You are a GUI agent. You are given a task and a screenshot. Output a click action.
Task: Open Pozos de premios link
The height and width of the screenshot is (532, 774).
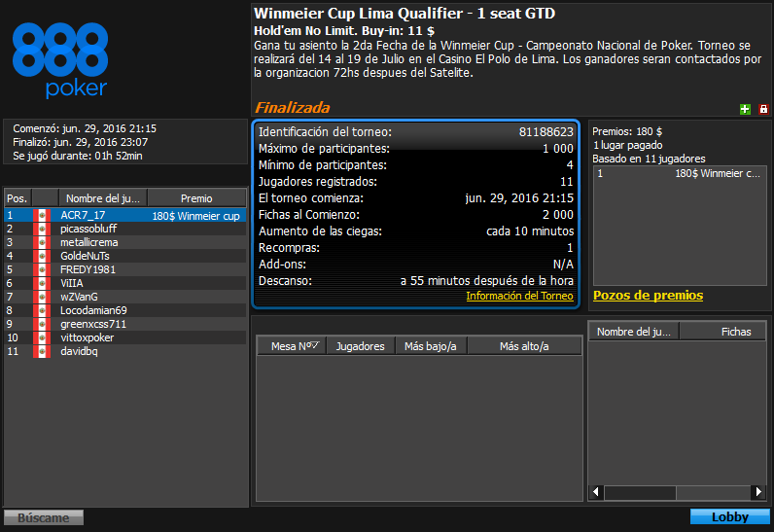click(648, 295)
